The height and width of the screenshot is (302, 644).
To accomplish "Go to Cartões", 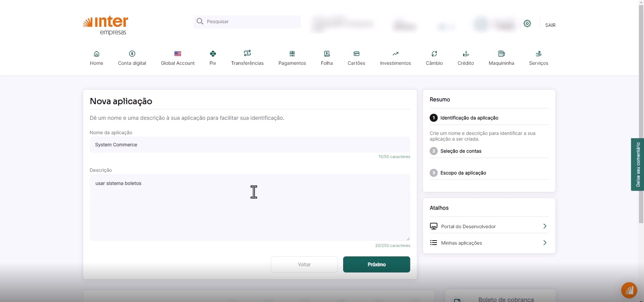I will 356,58.
